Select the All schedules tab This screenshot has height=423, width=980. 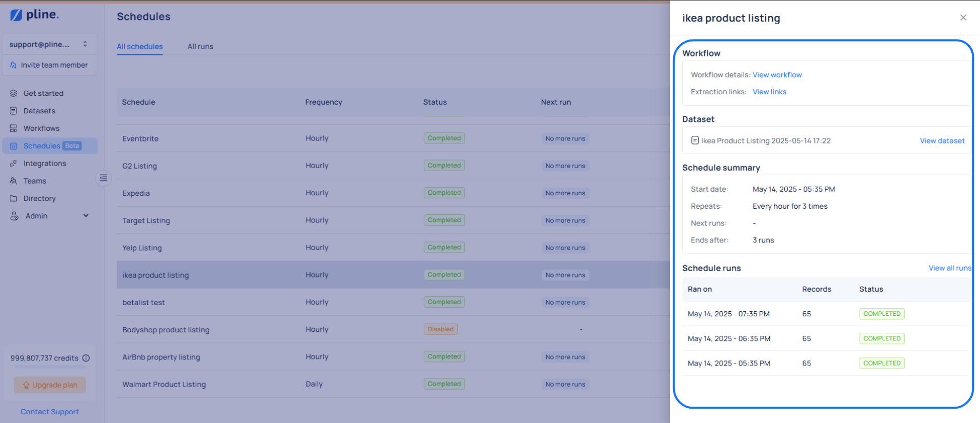pyautogui.click(x=139, y=47)
